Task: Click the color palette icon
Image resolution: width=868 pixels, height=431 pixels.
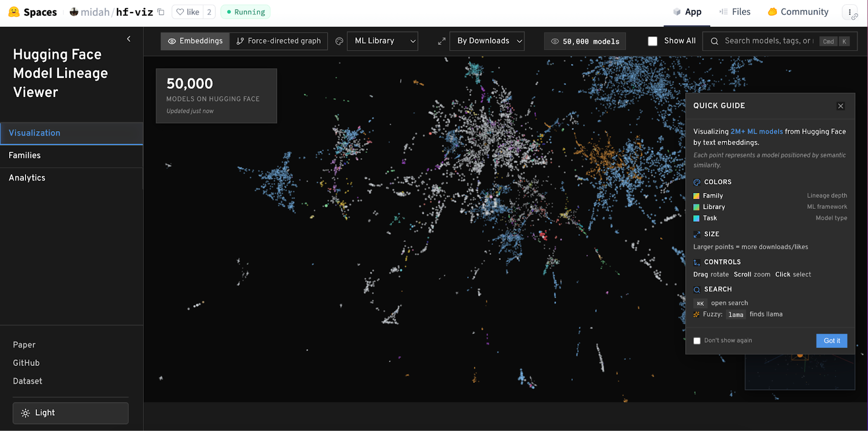Action: pos(339,41)
